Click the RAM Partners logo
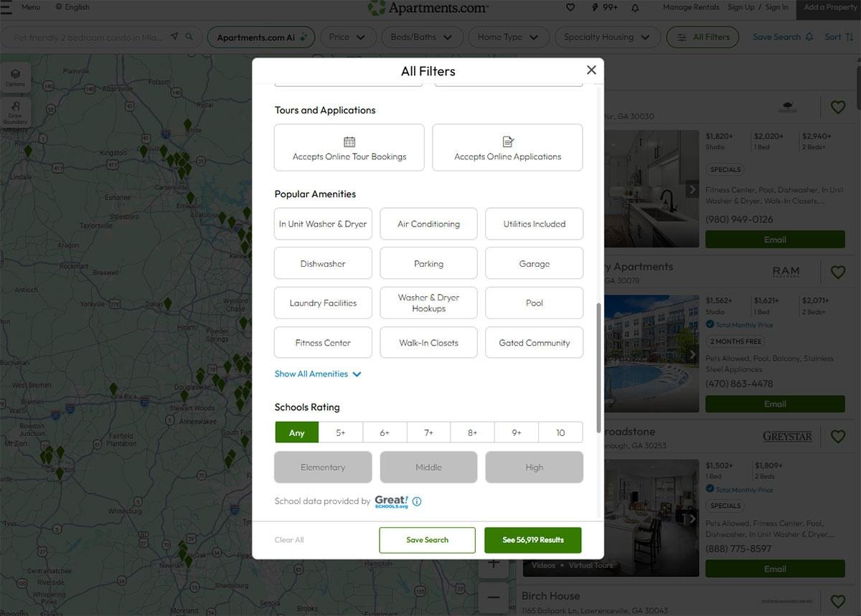861x616 pixels. (x=786, y=273)
